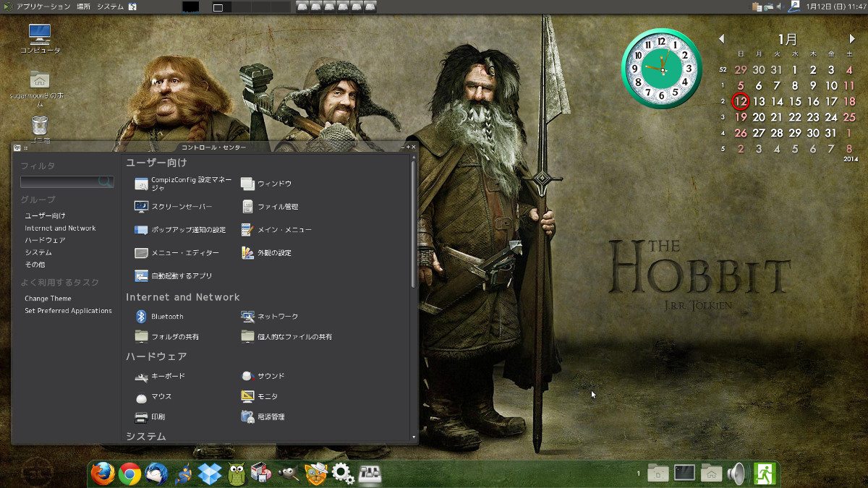Open the スクリーンセーバー settings

pyautogui.click(x=174, y=207)
